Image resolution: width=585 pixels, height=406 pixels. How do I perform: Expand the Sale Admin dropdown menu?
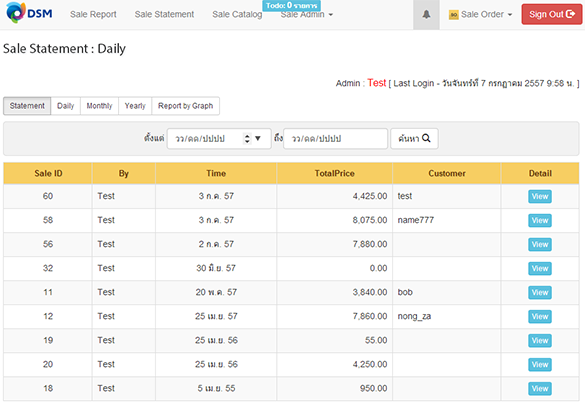[x=306, y=15]
